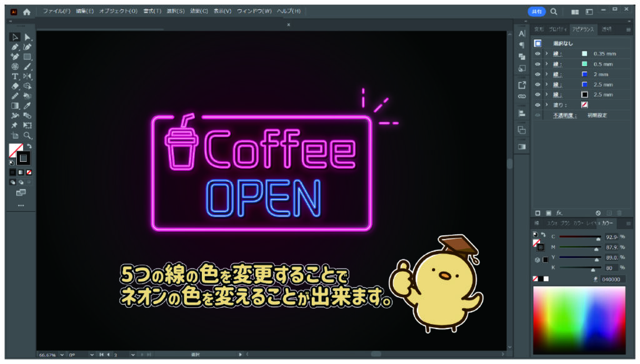Pick the Eraser tool
The image size is (640, 364).
pyautogui.click(x=15, y=86)
